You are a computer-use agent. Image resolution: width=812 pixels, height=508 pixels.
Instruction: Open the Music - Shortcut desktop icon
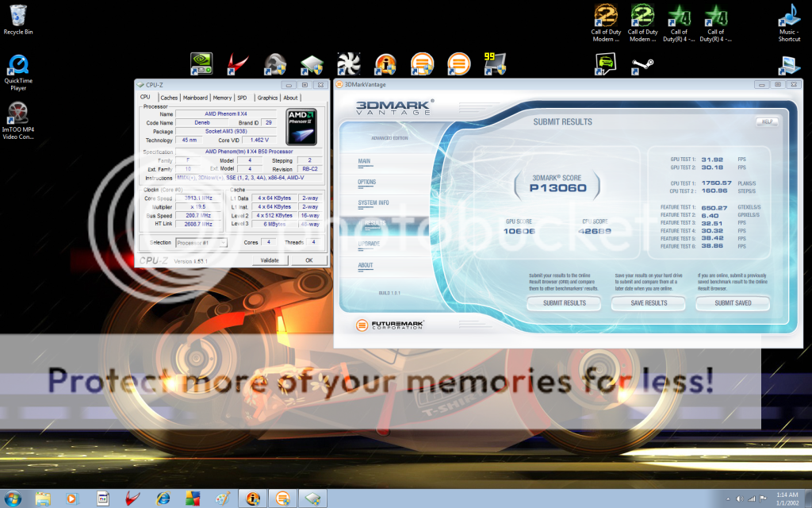click(789, 23)
